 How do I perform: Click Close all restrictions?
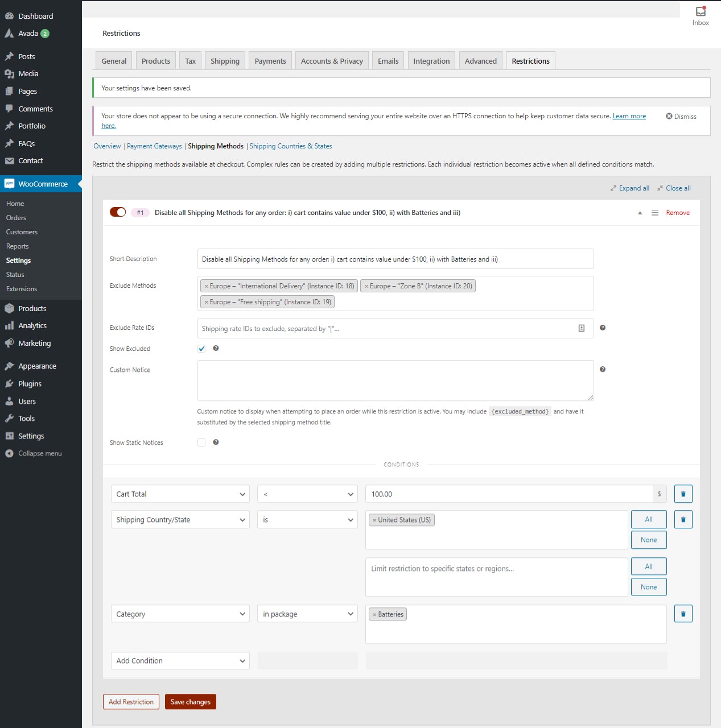[x=674, y=188]
